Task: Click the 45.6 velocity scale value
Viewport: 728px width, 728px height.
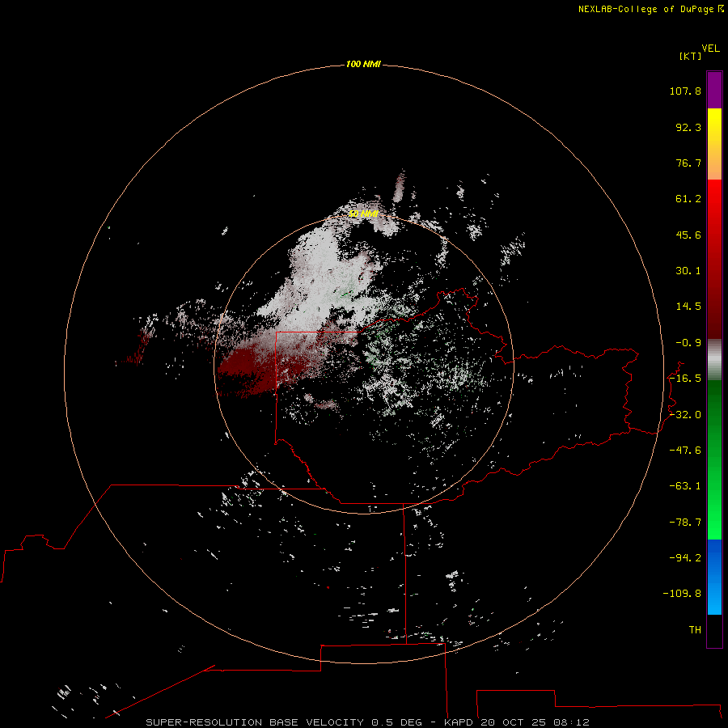Action: pyautogui.click(x=688, y=235)
